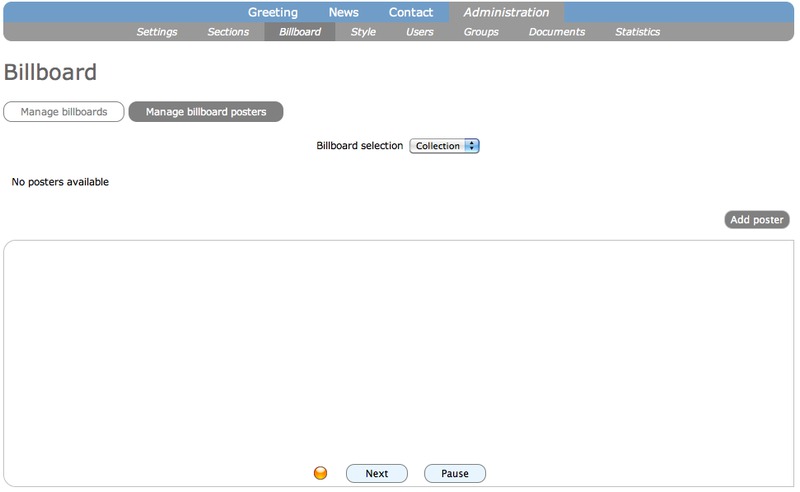Screen dimensions: 800x492
Task: Open the Contact page
Action: (411, 13)
